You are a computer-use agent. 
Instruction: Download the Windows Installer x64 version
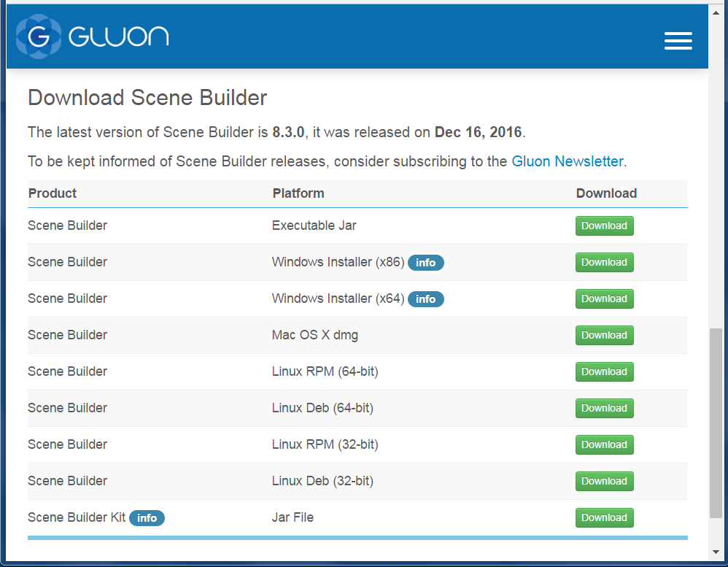point(604,298)
